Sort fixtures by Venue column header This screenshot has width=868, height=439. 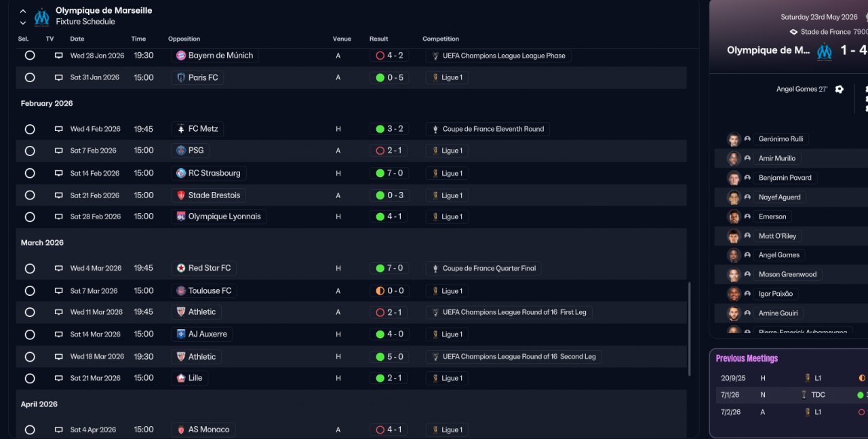[x=342, y=39]
